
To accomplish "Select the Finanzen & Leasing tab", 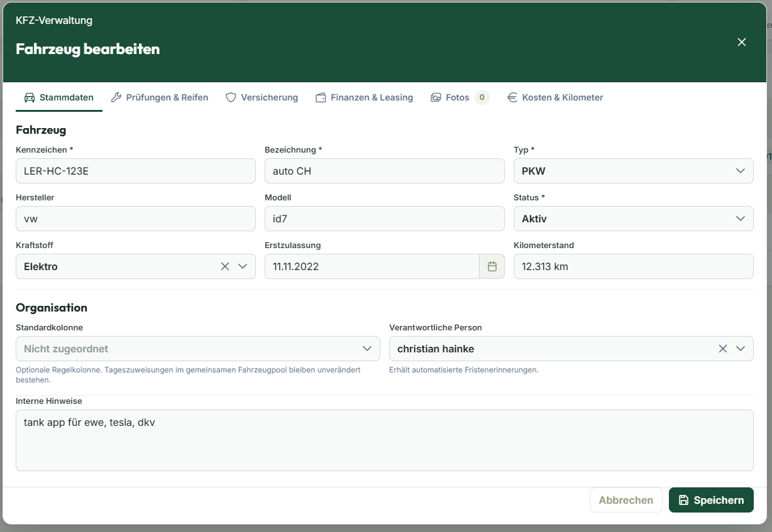I will coord(365,97).
